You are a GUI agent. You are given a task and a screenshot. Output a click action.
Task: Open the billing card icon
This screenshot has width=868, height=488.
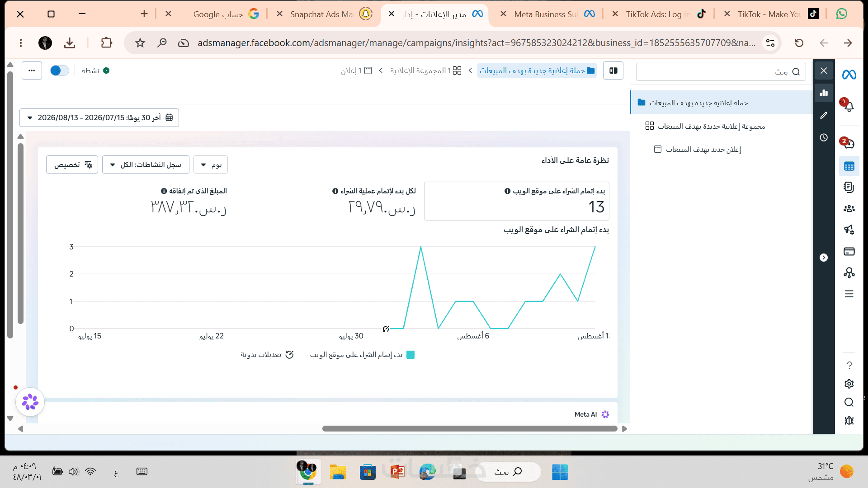[x=849, y=251]
